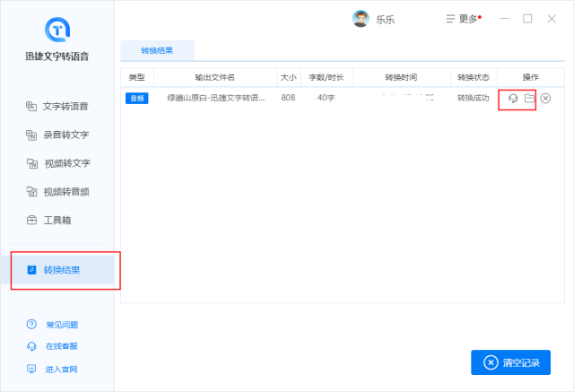Open the 工具箱 toolbox
The image size is (574, 392).
57,220
